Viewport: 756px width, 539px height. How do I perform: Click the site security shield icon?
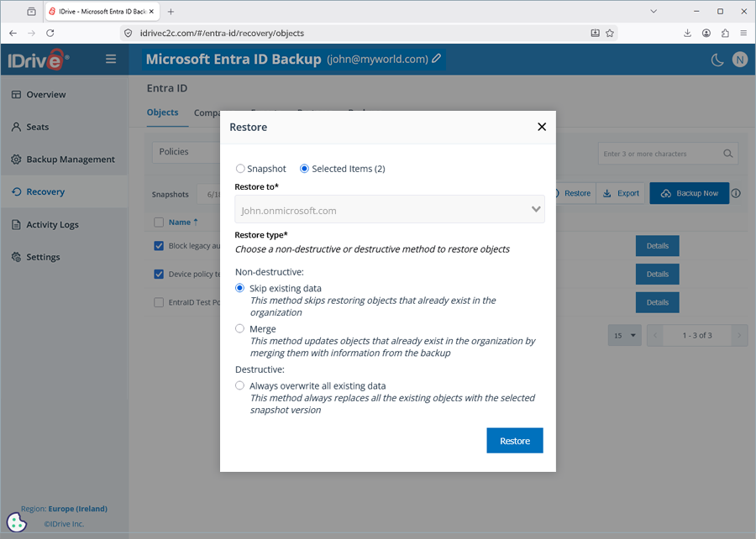tap(128, 33)
